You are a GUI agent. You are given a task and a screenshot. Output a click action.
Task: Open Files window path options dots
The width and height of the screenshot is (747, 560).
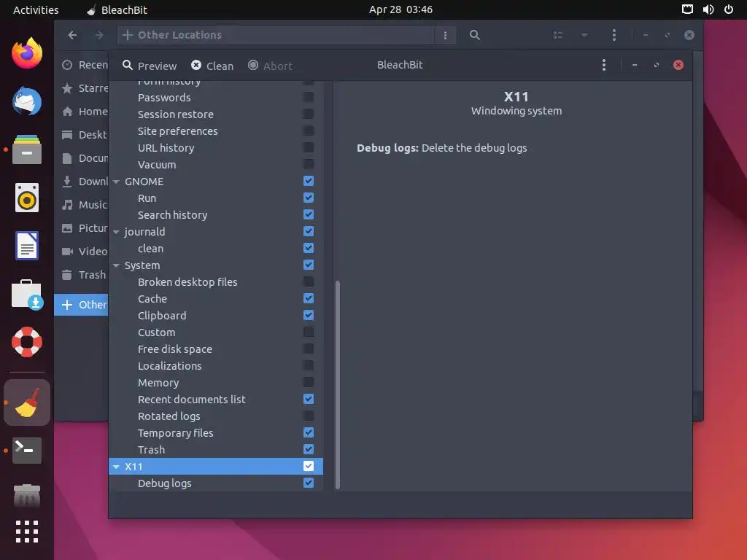tap(445, 35)
